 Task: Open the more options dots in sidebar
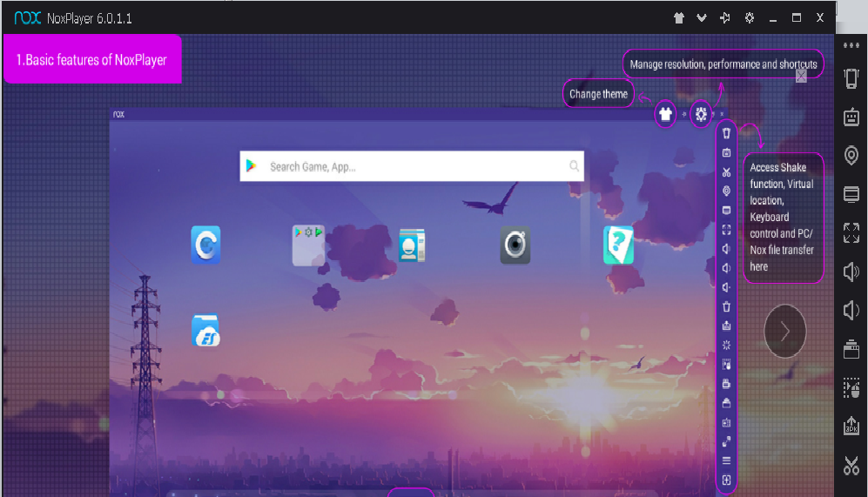851,45
